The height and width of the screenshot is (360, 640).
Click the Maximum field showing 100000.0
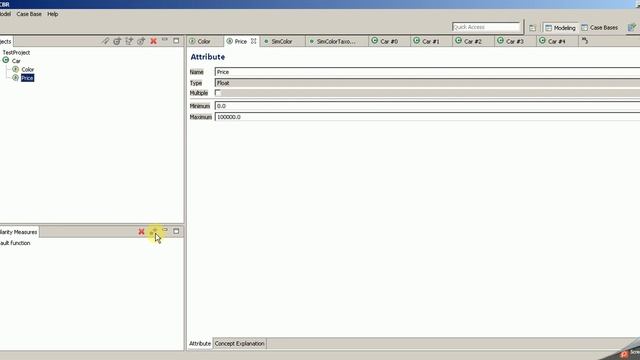point(427,117)
